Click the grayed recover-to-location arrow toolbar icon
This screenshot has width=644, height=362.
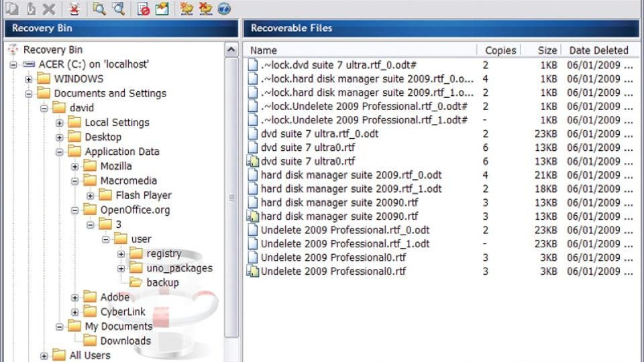(x=32, y=8)
